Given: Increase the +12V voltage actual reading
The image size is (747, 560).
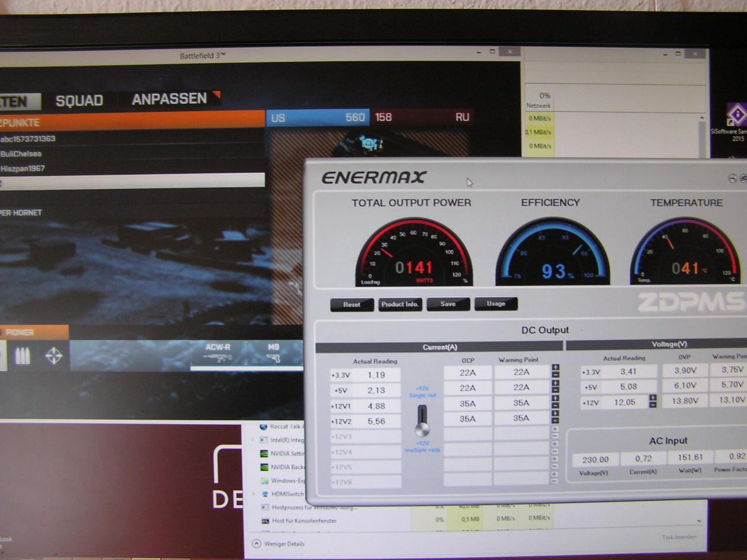Looking at the screenshot, I should point(653,398).
